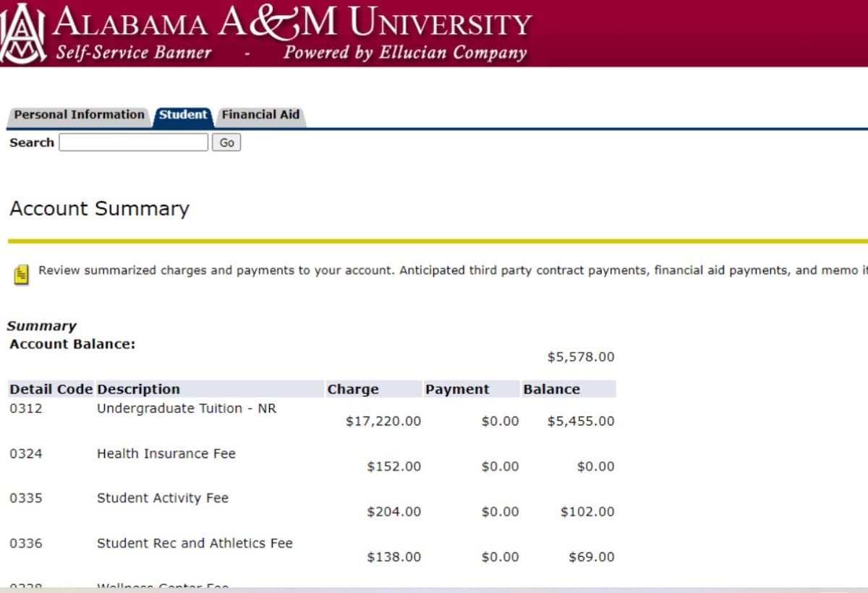Image resolution: width=868 pixels, height=593 pixels.
Task: Select the Undergraduate Tuition - NR row description
Action: pos(187,409)
